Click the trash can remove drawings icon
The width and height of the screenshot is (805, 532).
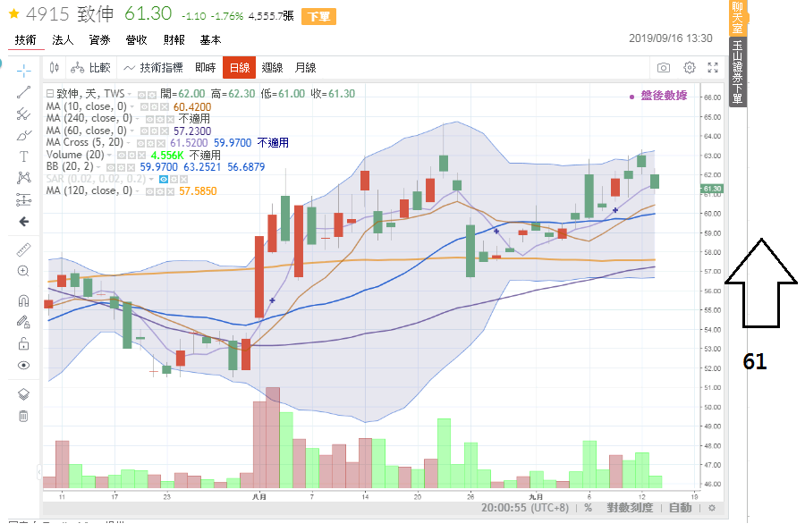click(23, 416)
